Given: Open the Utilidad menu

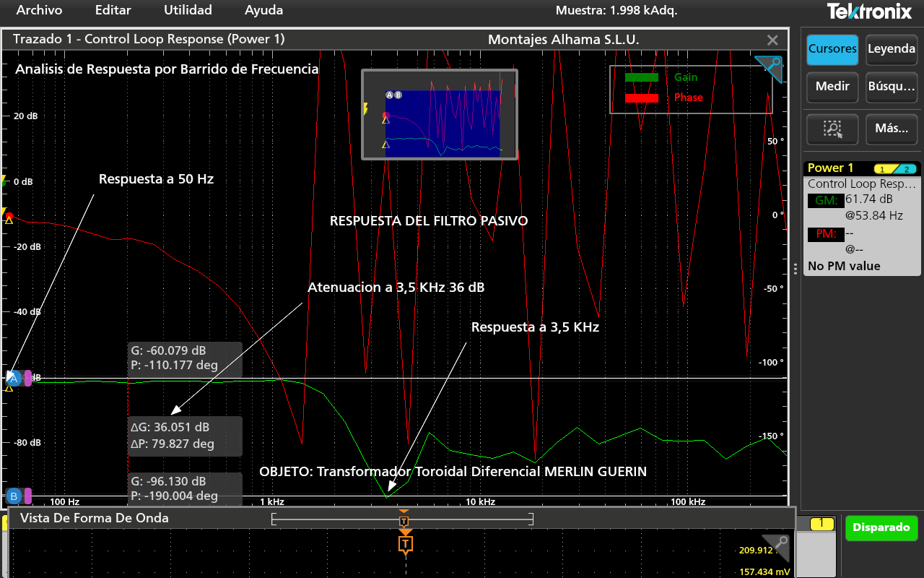Looking at the screenshot, I should (x=188, y=11).
